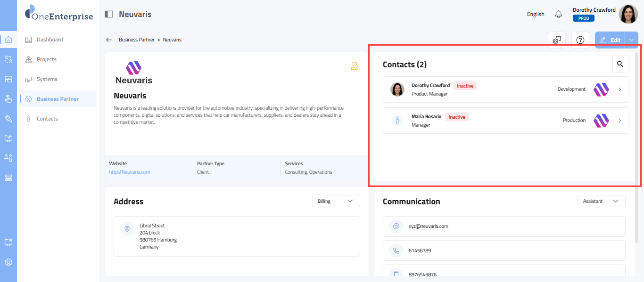The width and height of the screenshot is (644, 282).
Task: Click the storefront icon in left rail
Action: tap(8, 79)
